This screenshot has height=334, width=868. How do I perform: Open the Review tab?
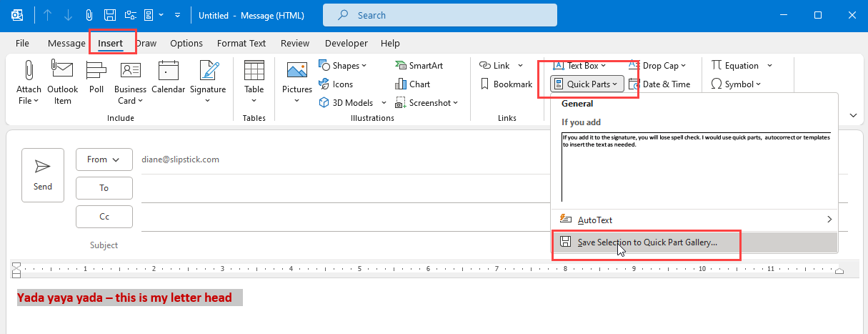[x=295, y=43]
